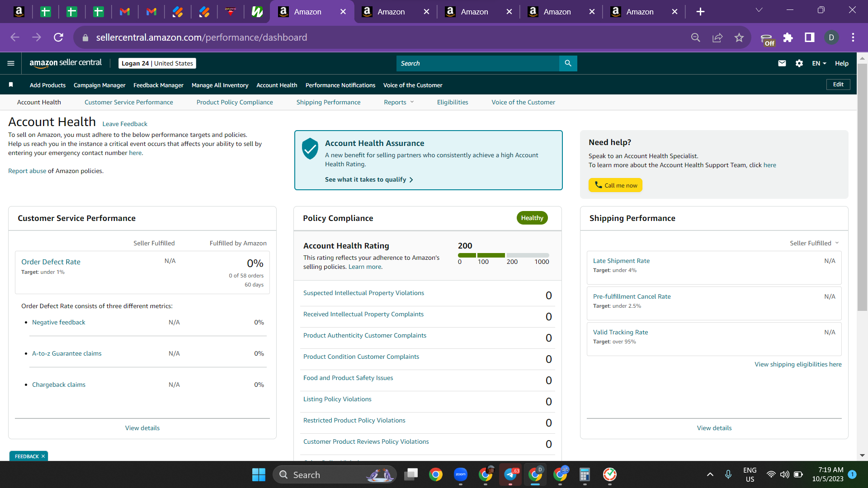Image resolution: width=868 pixels, height=488 pixels.
Task: Open the Chrome profile avatar D
Action: coord(831,38)
